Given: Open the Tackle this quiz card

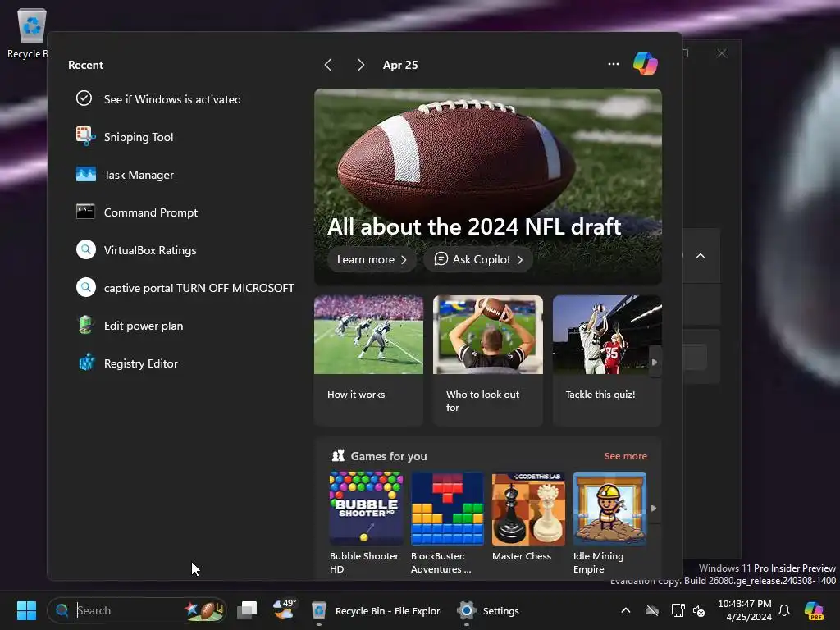Looking at the screenshot, I should pos(607,360).
